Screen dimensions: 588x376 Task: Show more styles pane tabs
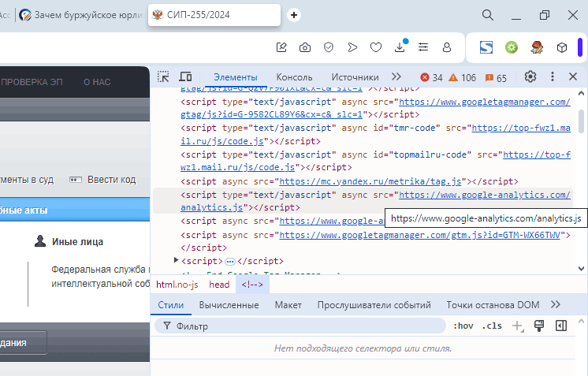pos(555,304)
